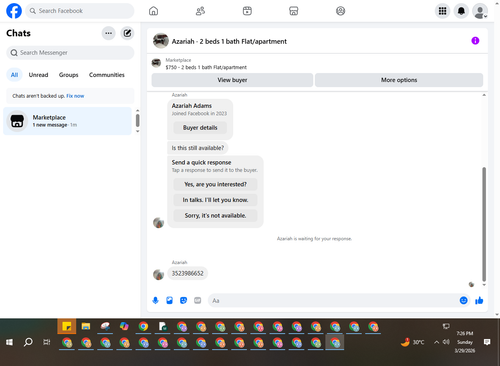Click the Facebook logo
Screen dimensions: 500x366
pos(14,11)
